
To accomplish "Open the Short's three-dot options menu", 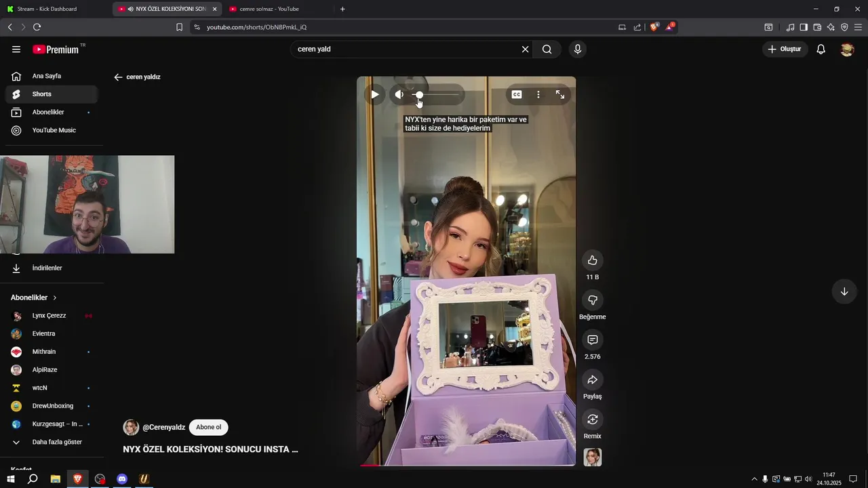I will (538, 95).
